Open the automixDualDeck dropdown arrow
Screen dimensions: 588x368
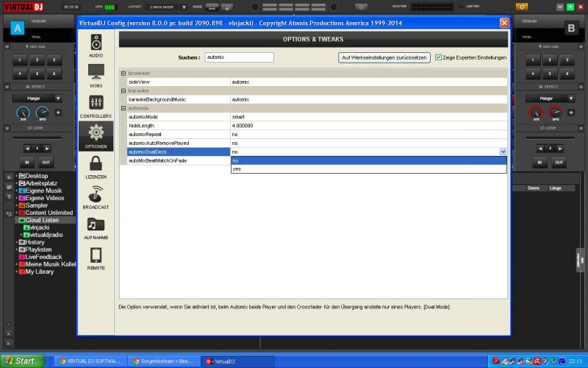coord(503,152)
